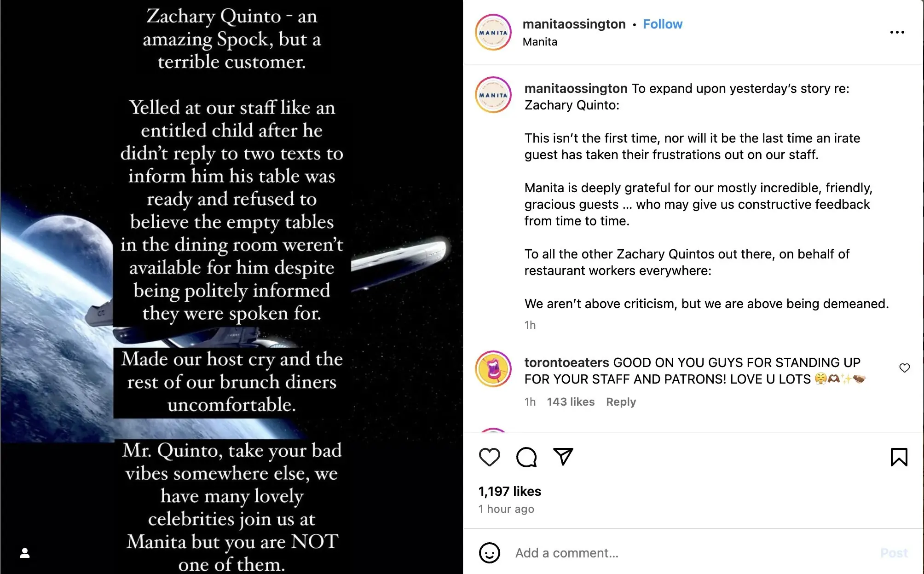
Task: Open the three-dot more options menu
Action: [x=897, y=32]
